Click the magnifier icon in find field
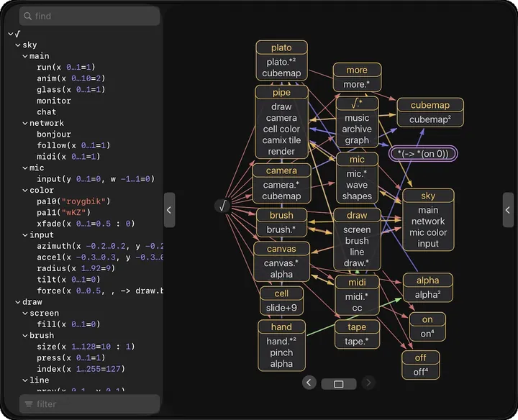 [x=28, y=16]
